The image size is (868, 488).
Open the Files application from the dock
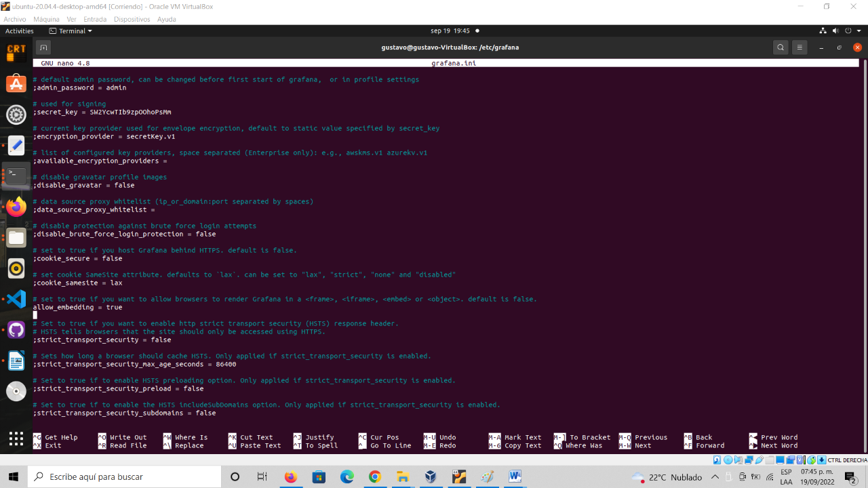pyautogui.click(x=16, y=237)
